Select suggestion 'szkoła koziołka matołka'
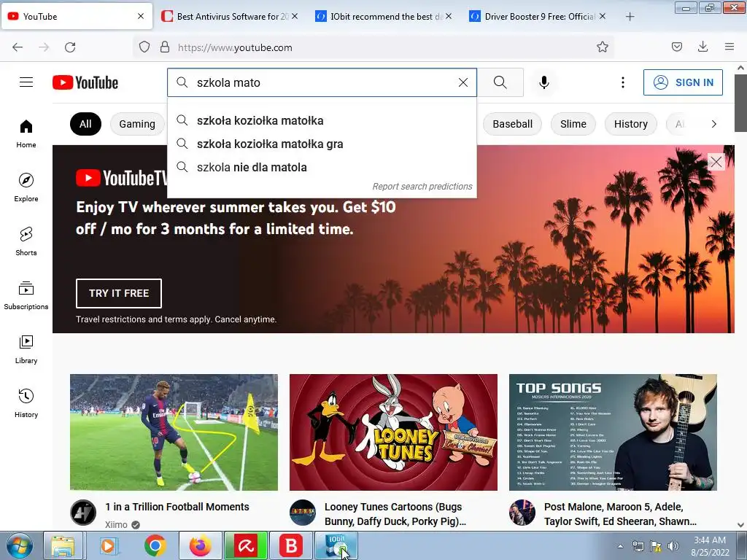 322,120
